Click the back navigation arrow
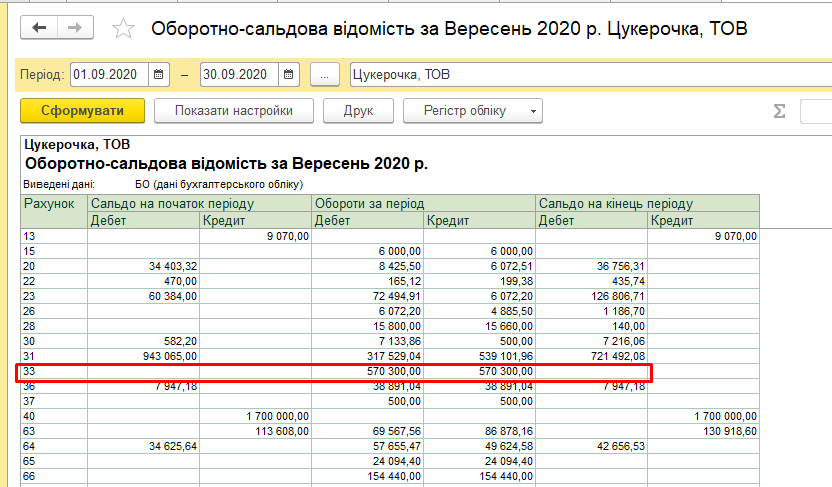Image resolution: width=832 pixels, height=487 pixels. [x=41, y=28]
